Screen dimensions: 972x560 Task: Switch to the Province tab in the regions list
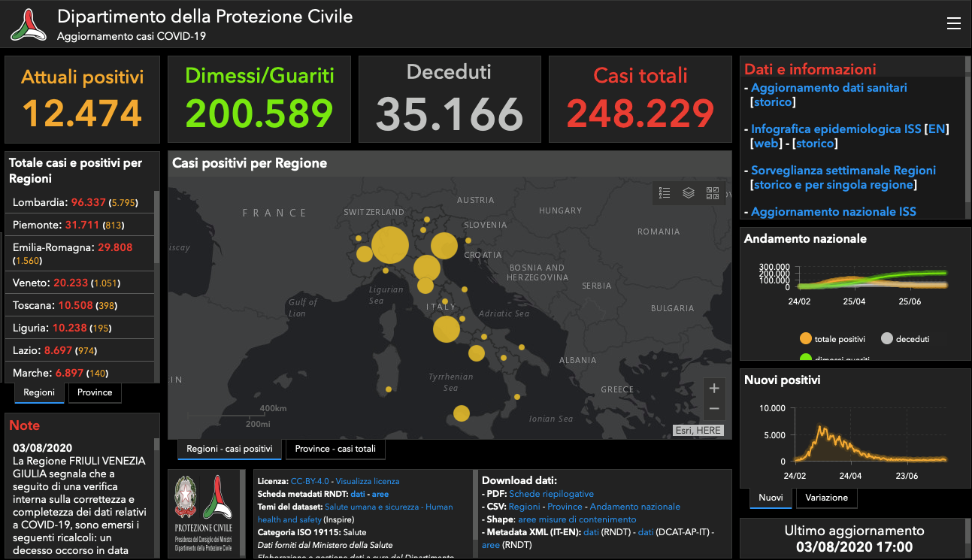point(95,392)
